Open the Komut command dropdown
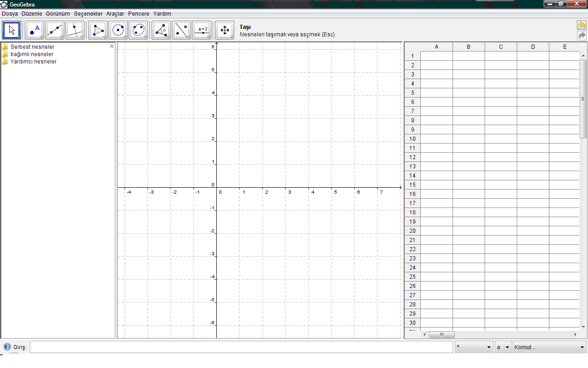The image size is (588, 368). [x=550, y=347]
